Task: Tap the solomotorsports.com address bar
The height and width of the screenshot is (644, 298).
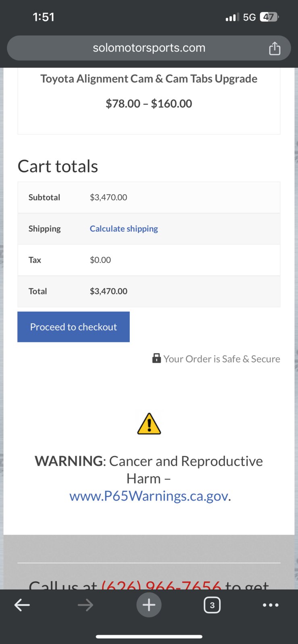Action: click(149, 48)
